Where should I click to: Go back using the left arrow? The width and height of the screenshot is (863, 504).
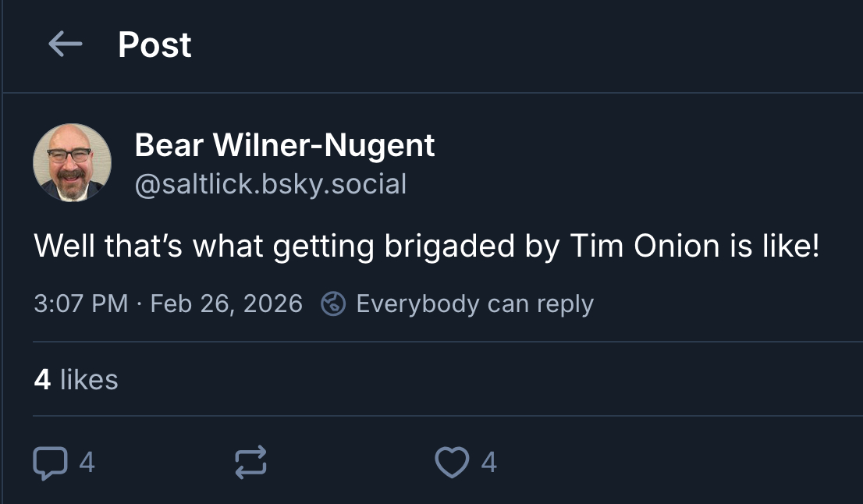pyautogui.click(x=65, y=44)
